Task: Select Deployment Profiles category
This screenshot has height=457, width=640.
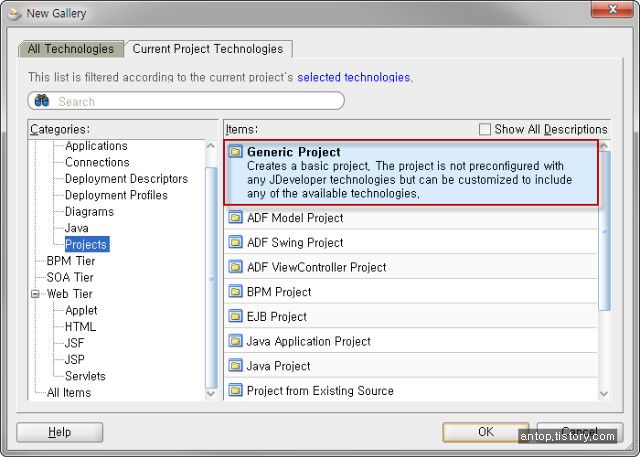Action: [116, 195]
